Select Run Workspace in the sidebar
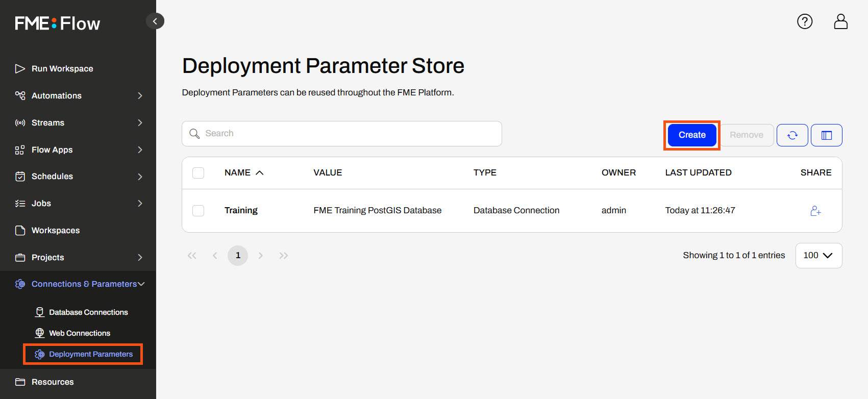 tap(62, 69)
